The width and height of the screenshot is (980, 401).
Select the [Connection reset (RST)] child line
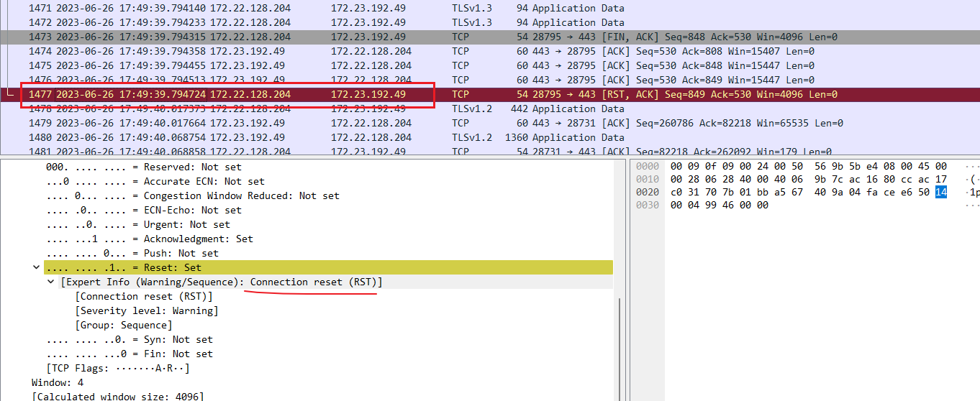click(144, 296)
